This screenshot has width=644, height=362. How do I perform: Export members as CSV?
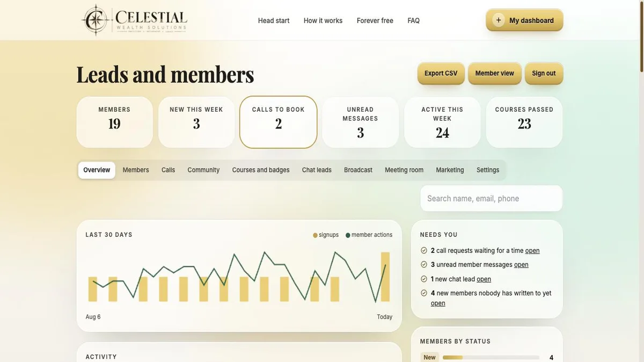[441, 73]
